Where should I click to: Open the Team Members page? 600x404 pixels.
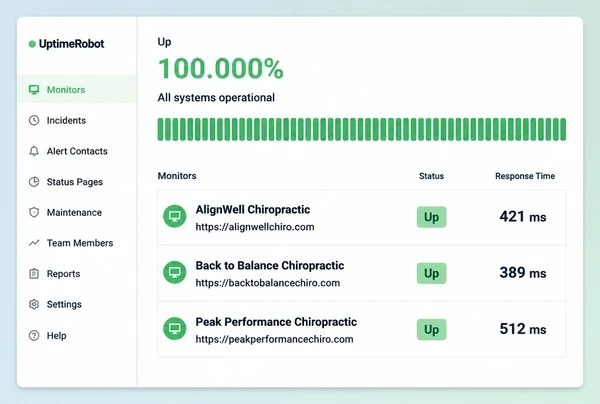click(x=80, y=243)
